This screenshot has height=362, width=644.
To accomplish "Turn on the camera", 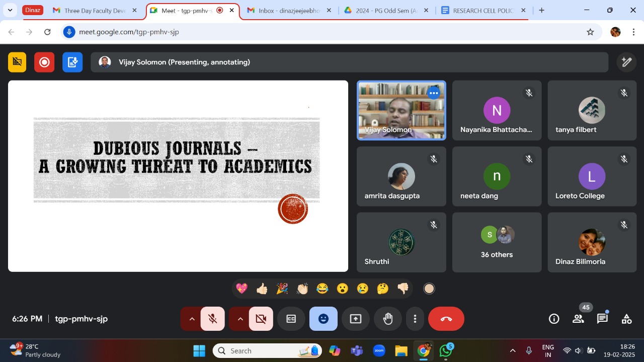I will click(x=261, y=319).
